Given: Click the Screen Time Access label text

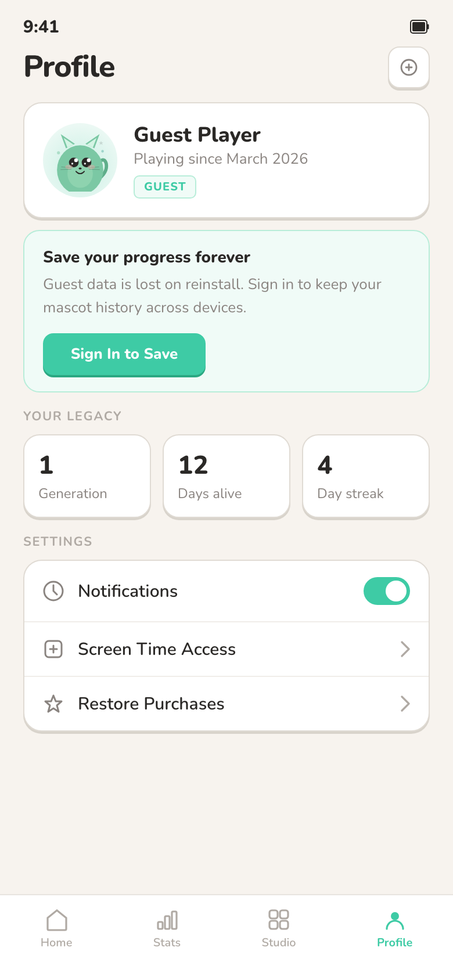Looking at the screenshot, I should 157,649.
